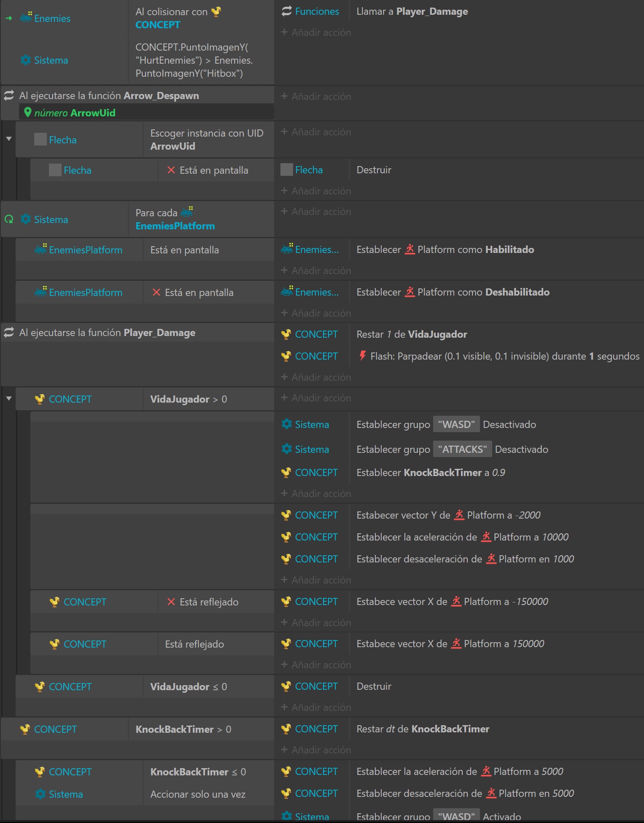Click the Funciones icon in the first action
644x823 pixels.
coord(286,11)
